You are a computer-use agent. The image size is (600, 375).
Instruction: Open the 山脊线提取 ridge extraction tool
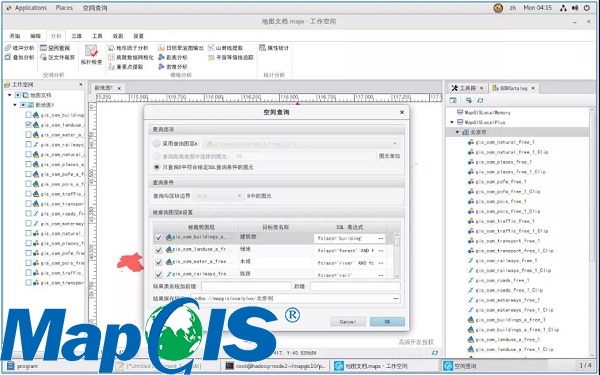click(x=225, y=48)
